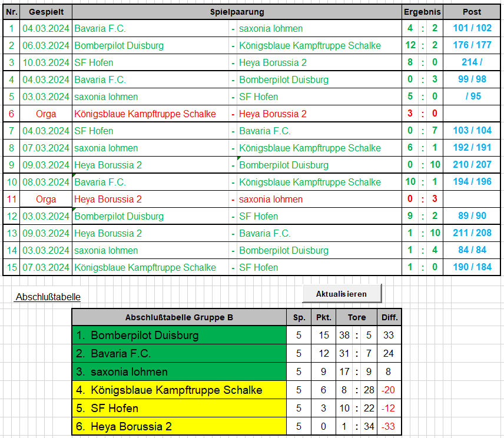Select the Gespielt column header
Viewport: 504px width, 438px height.
[46, 12]
